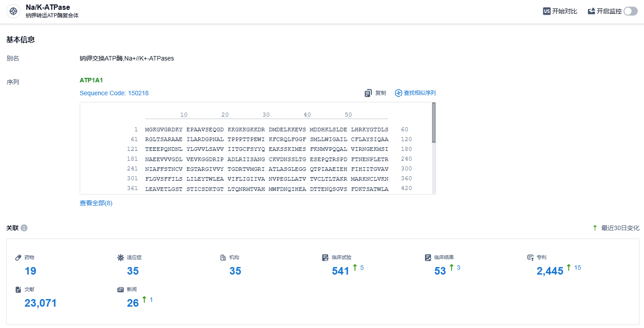The width and height of the screenshot is (644, 328).
Task: Click the info icon next to 关联
Action: tap(24, 228)
